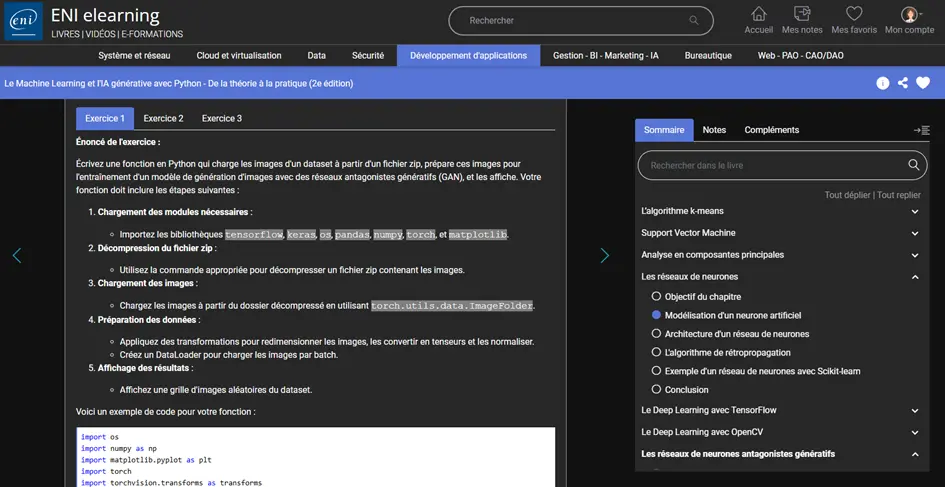Click the ENI logo icon
Viewport: 945px width, 487px height.
click(x=24, y=21)
